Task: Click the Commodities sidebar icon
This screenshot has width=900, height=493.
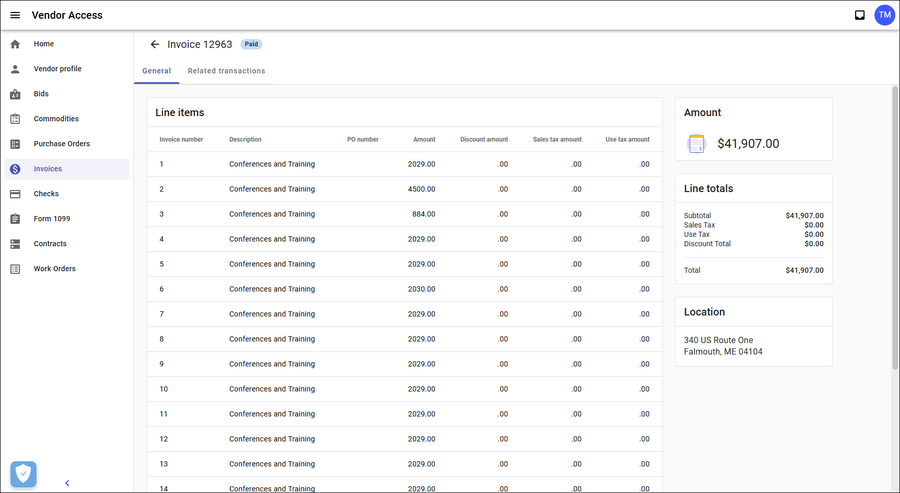Action: [15, 119]
